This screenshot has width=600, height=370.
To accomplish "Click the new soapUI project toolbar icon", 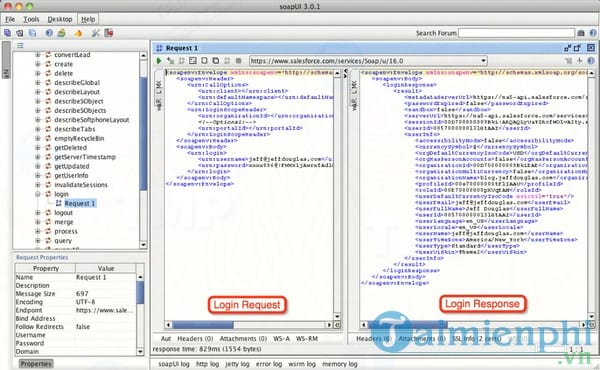I will click(7, 33).
